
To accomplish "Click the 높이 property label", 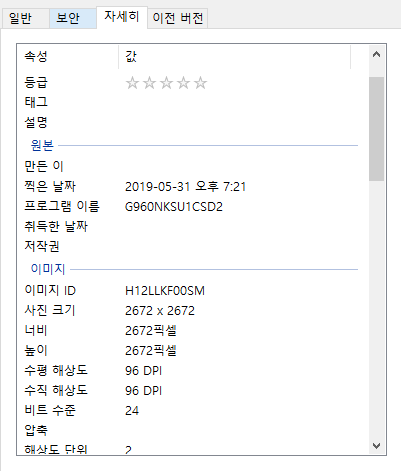I will (x=36, y=350).
